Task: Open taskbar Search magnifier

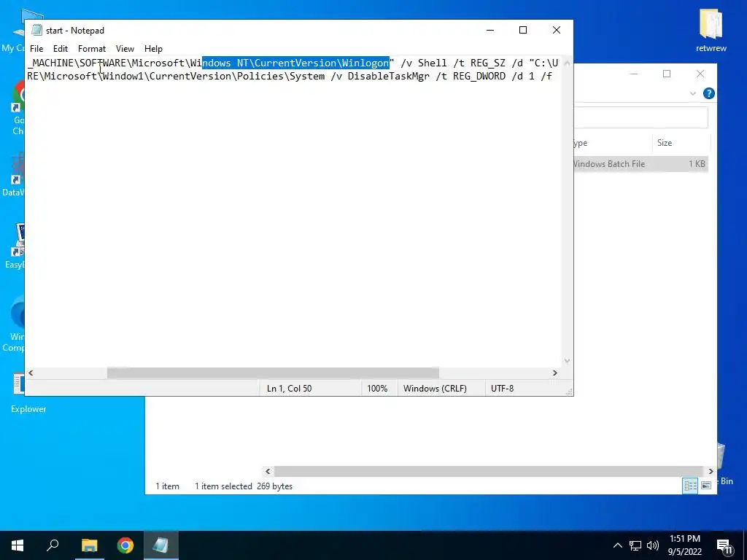Action: (x=53, y=545)
